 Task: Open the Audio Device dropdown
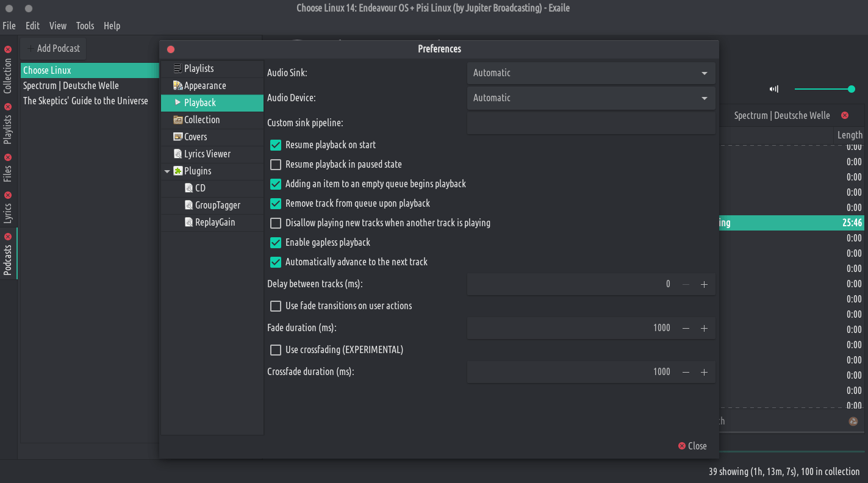pos(590,98)
